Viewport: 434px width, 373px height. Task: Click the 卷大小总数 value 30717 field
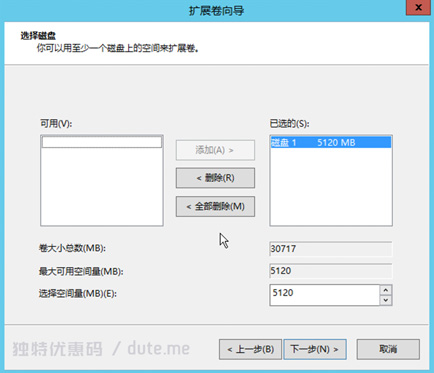pyautogui.click(x=331, y=249)
